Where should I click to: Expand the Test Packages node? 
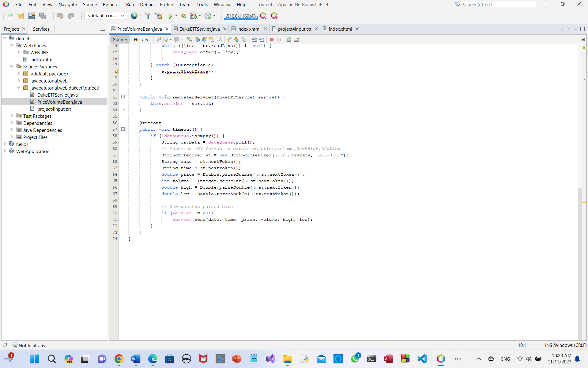coord(12,116)
